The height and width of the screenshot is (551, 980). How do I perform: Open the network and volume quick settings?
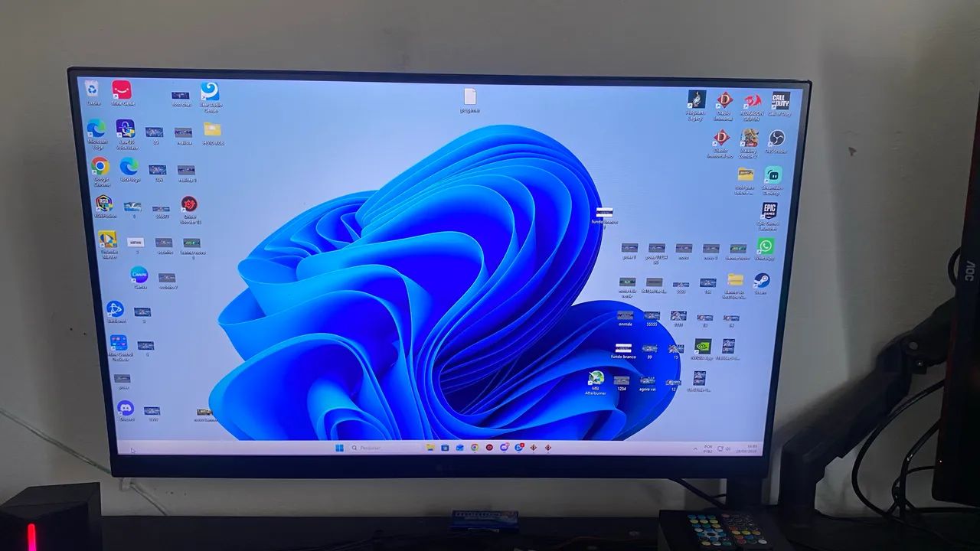coord(724,448)
